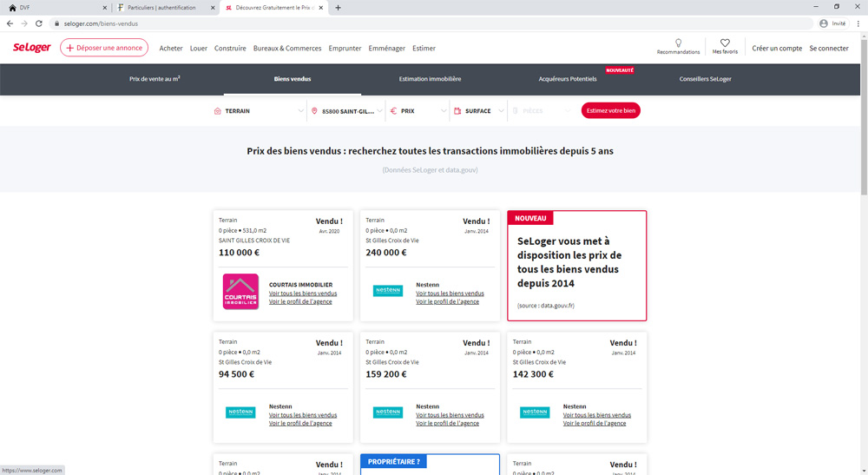868x475 pixels.
Task: Open 'Voir tous les biens vendus' on 240 000 € card
Action: pyautogui.click(x=450, y=294)
